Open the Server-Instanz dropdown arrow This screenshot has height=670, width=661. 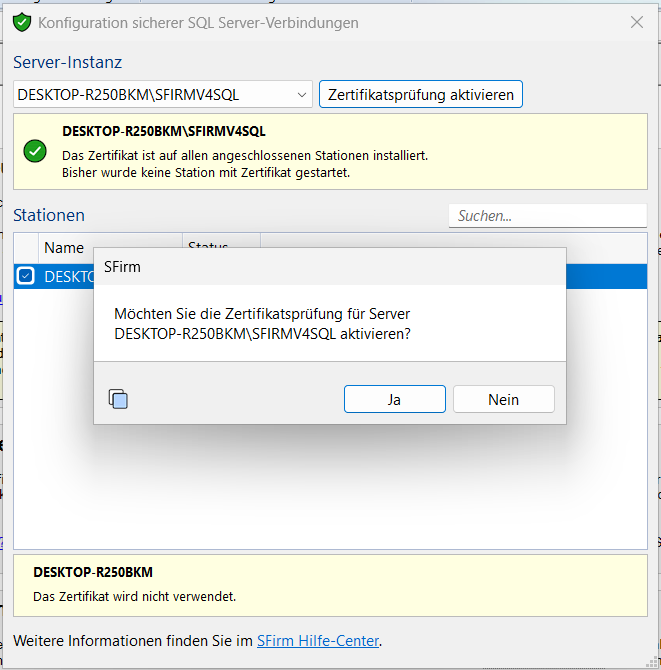point(303,95)
